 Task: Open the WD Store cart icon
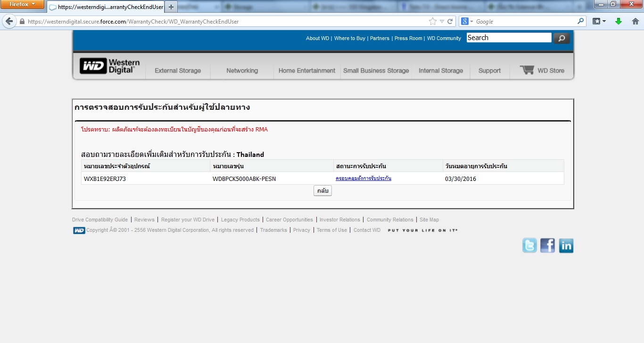click(527, 70)
